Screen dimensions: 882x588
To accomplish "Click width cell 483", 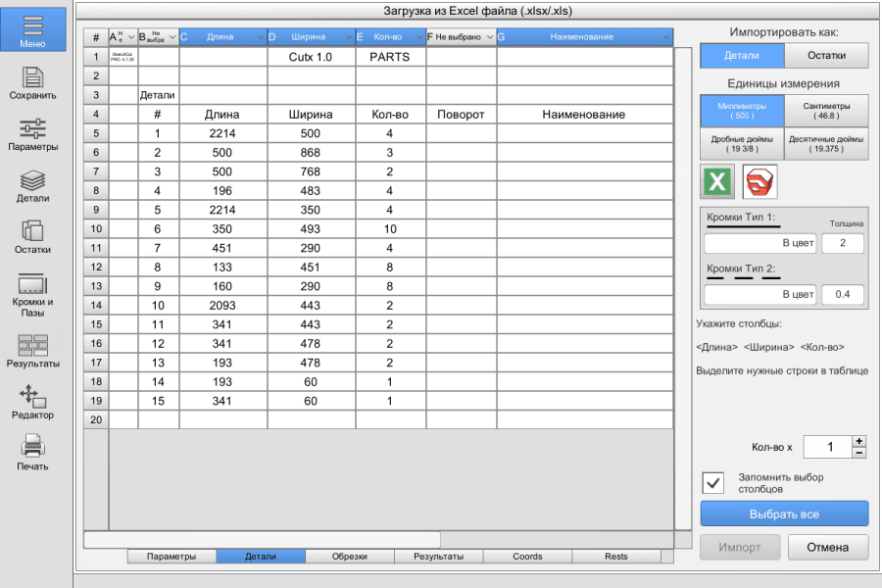I will (x=312, y=191).
